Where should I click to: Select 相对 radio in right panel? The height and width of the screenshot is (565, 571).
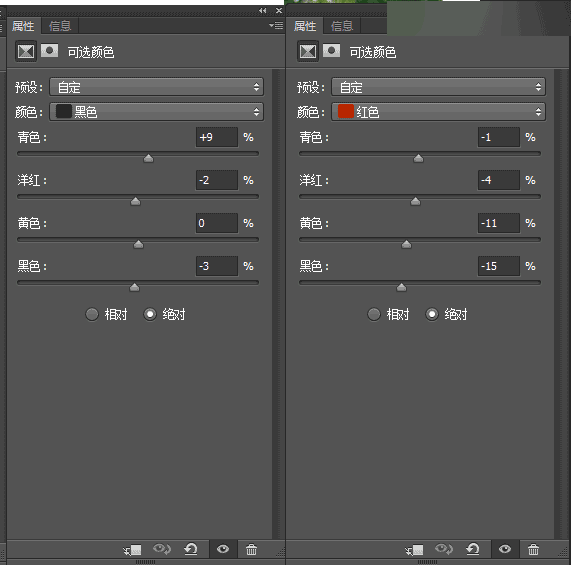coord(374,314)
